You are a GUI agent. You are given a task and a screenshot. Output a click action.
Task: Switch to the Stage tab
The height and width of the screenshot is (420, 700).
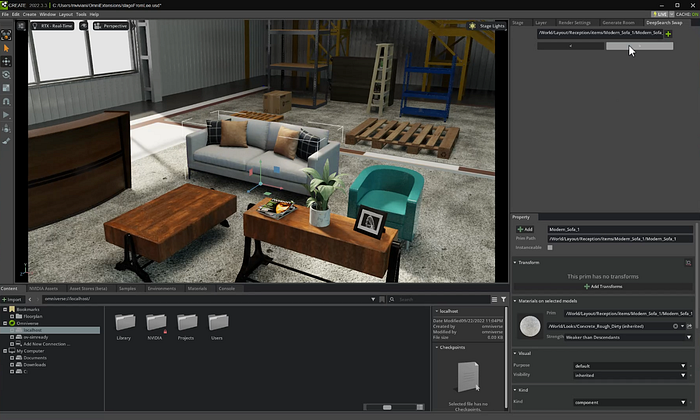click(518, 22)
